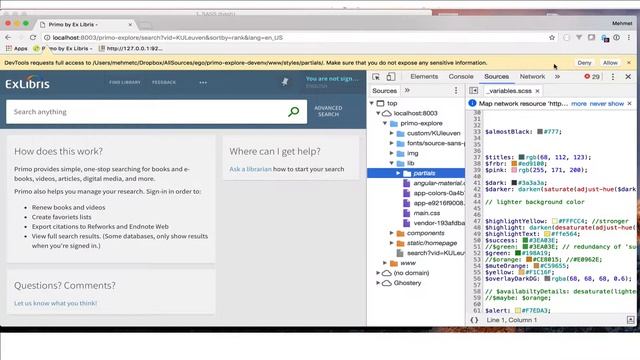
Task: Dismiss the DevTools access request bar
Action: click(x=629, y=63)
